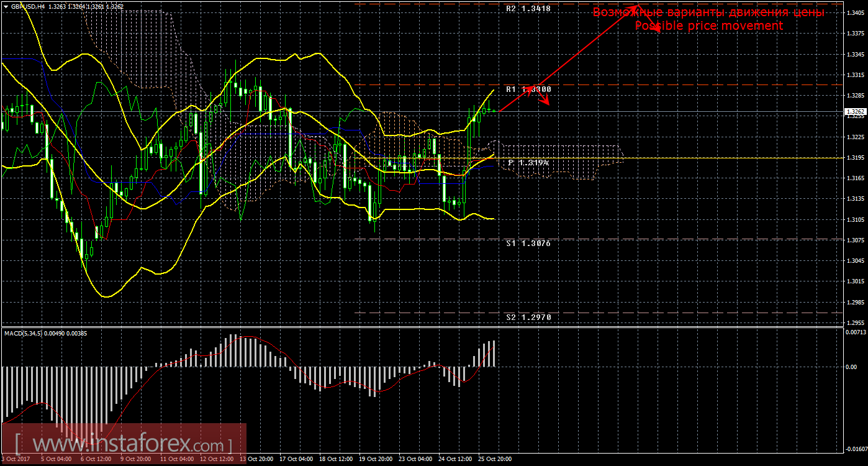Click the current price tag 1.3262

click(855, 112)
